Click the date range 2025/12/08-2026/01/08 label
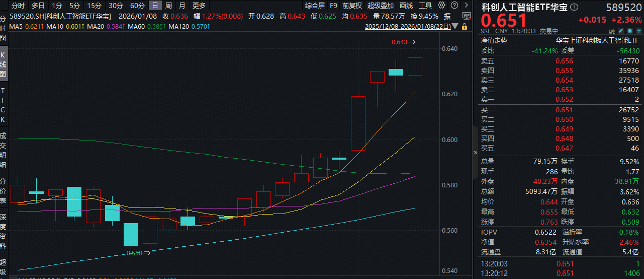 coord(406,26)
